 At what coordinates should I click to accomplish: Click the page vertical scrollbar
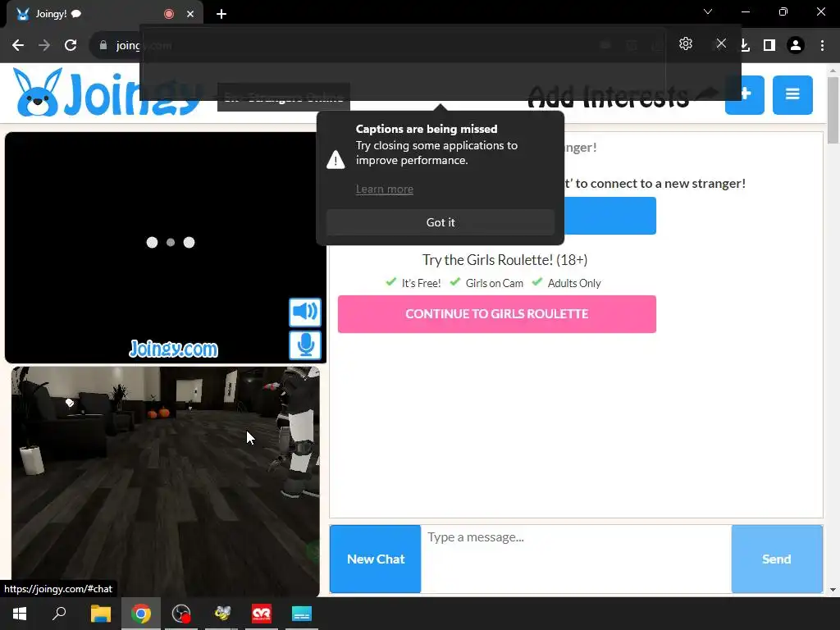(833, 112)
